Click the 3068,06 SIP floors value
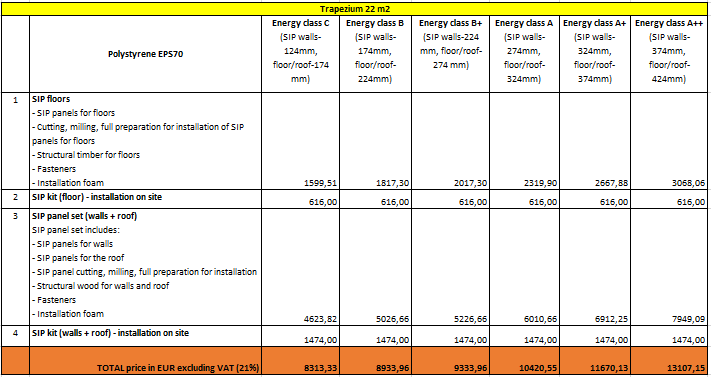711x377 pixels. click(x=669, y=141)
